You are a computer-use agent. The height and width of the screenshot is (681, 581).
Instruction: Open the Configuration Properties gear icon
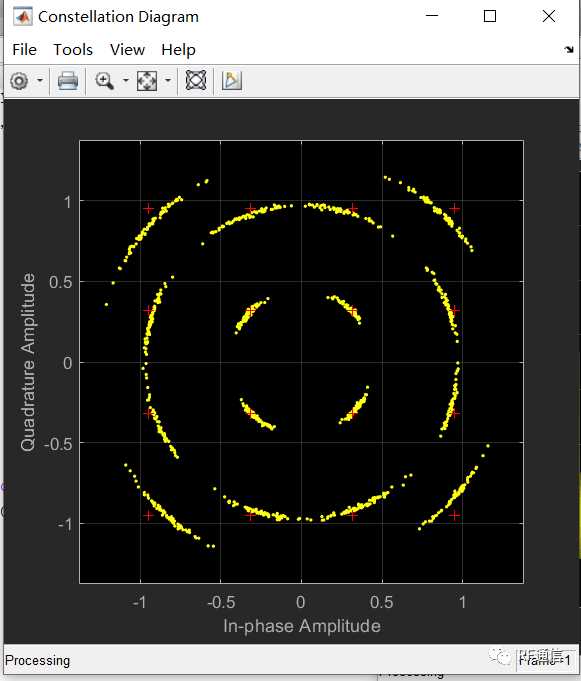click(19, 81)
